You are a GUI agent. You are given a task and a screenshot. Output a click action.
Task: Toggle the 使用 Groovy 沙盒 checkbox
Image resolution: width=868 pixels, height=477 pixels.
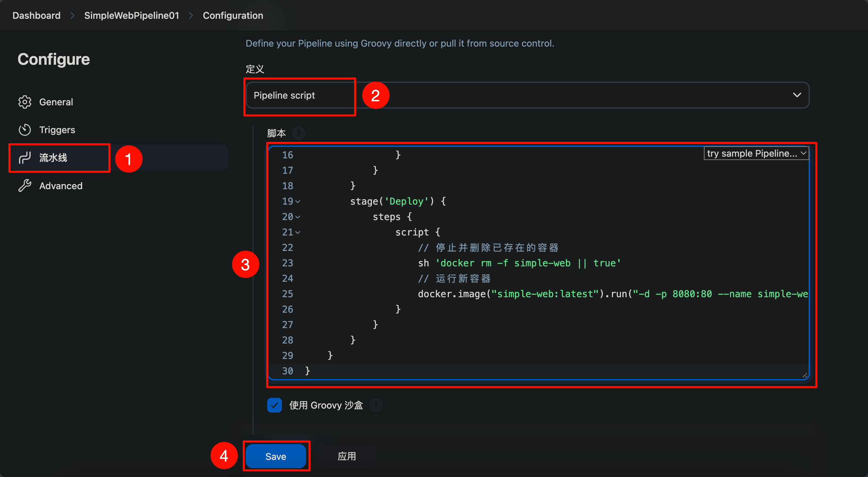274,405
